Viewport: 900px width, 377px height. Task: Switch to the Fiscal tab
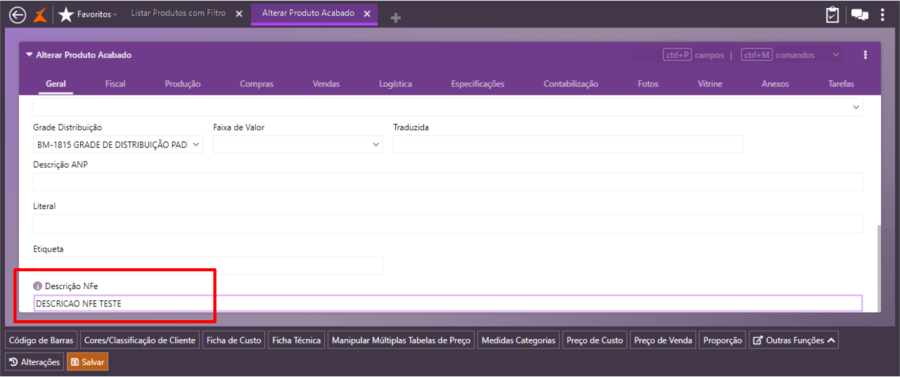coord(115,84)
